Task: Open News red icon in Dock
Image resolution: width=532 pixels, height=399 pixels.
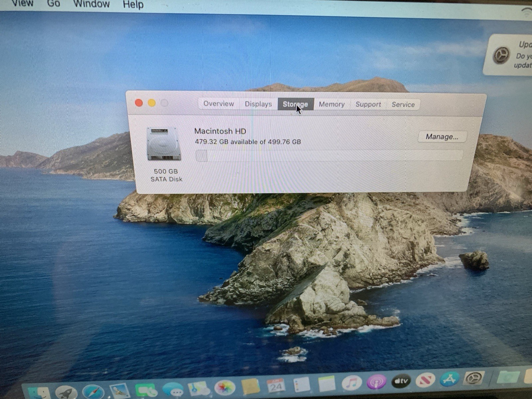Action: [x=426, y=380]
